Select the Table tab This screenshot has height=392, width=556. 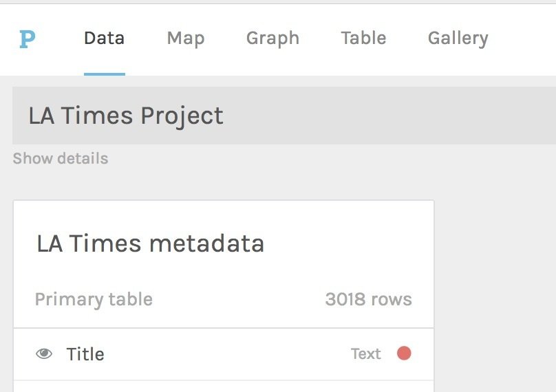[363, 39]
